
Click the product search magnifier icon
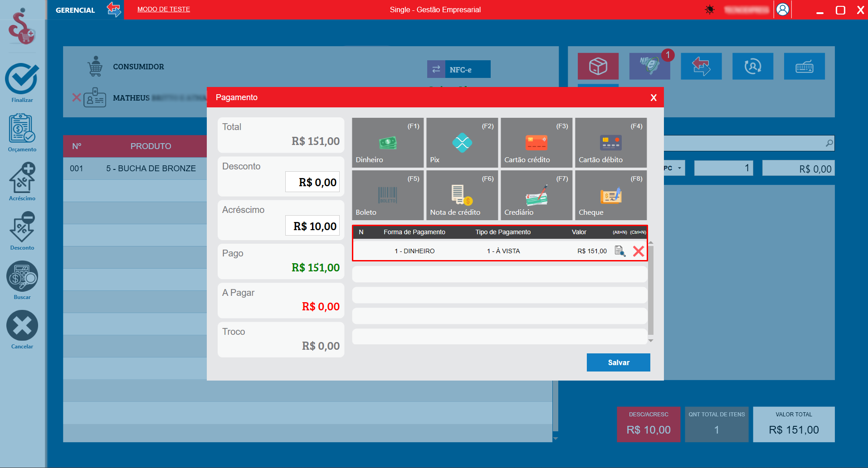click(829, 143)
